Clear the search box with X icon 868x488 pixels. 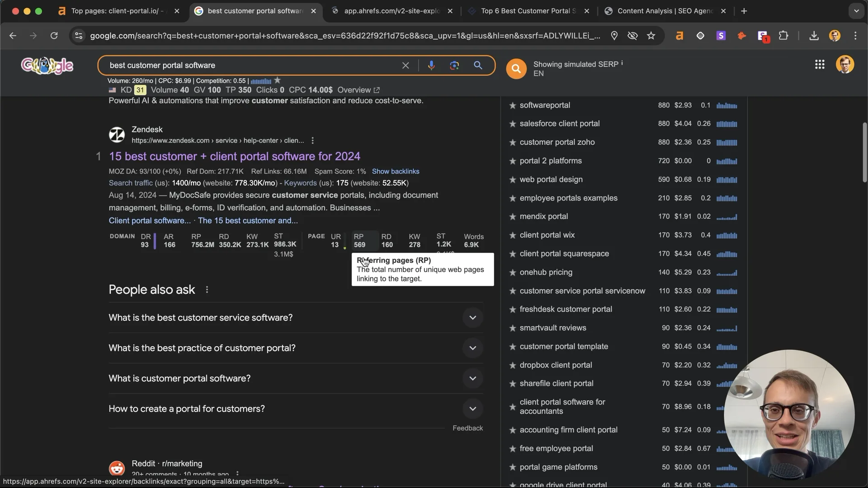pyautogui.click(x=406, y=66)
